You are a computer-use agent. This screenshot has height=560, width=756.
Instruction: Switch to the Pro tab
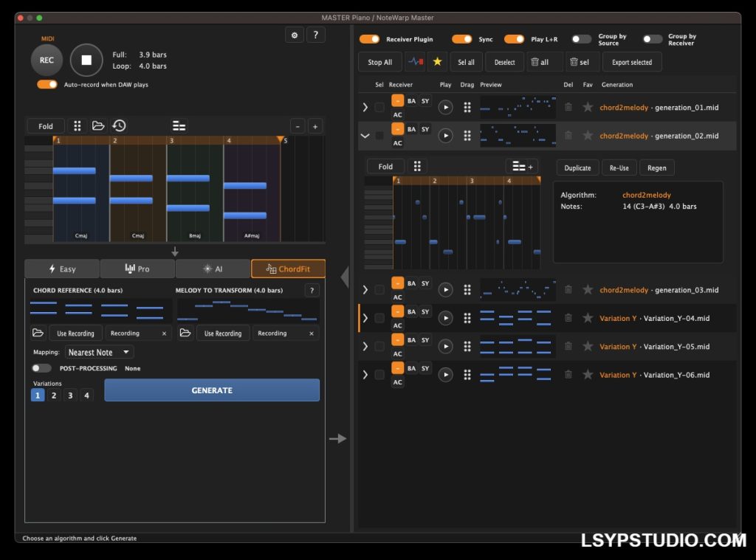137,269
